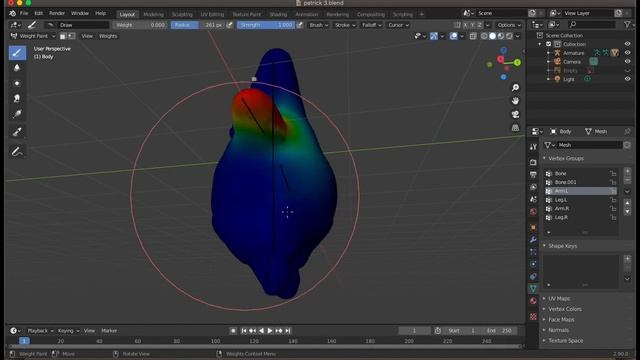The height and width of the screenshot is (360, 640).
Task: Move vertex group up arrow button
Action: [x=627, y=203]
